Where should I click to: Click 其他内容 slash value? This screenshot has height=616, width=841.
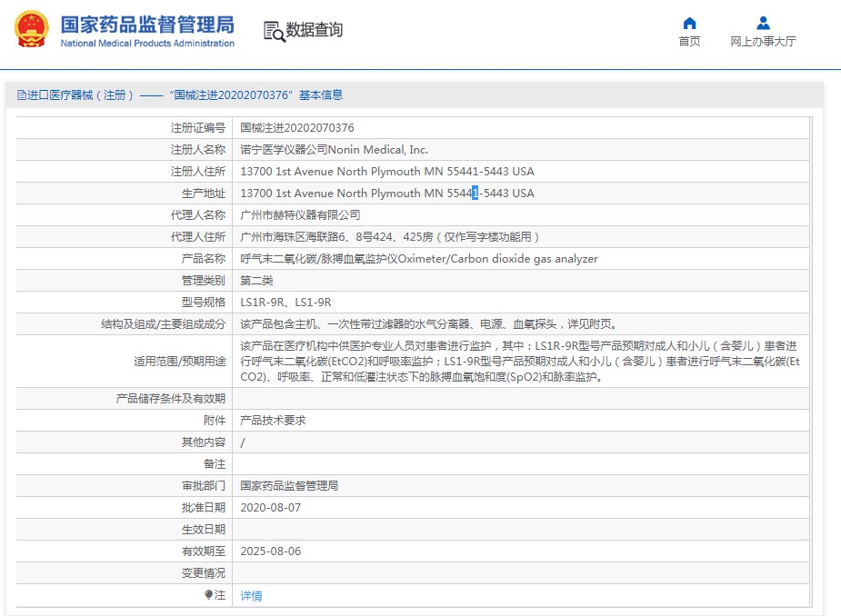point(243,442)
